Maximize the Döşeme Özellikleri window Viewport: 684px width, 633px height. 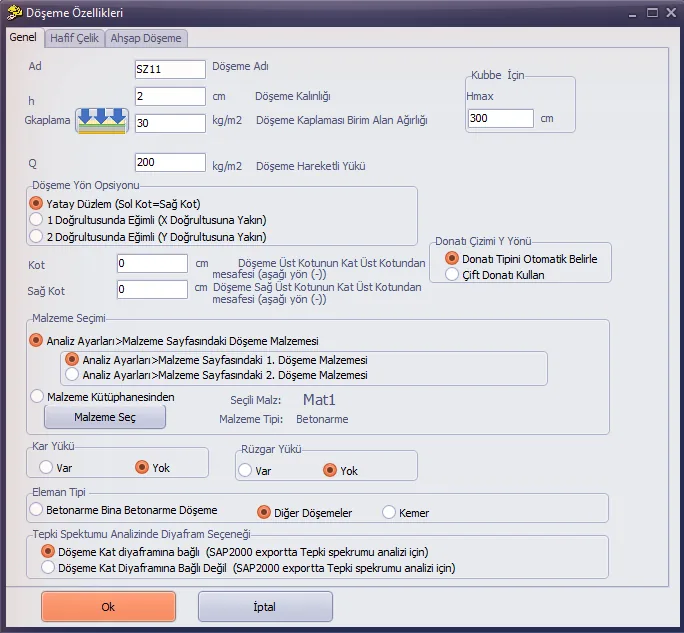(652, 13)
